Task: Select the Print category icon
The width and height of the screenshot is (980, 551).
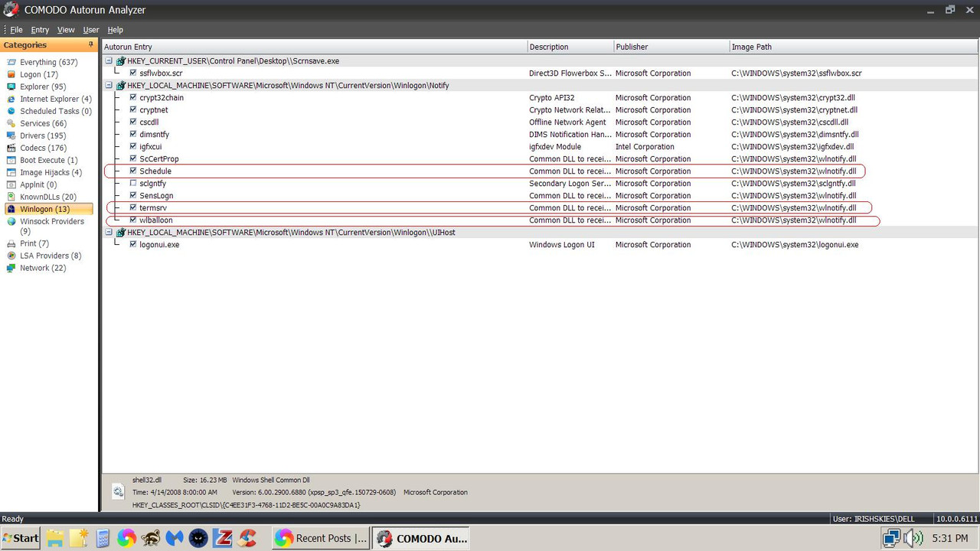Action: 11,243
